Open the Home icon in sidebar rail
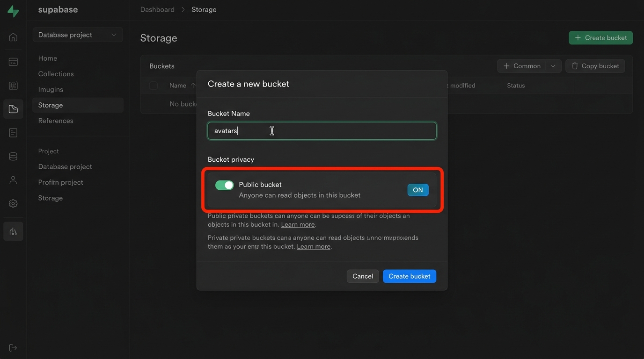The height and width of the screenshot is (359, 644). (x=13, y=37)
